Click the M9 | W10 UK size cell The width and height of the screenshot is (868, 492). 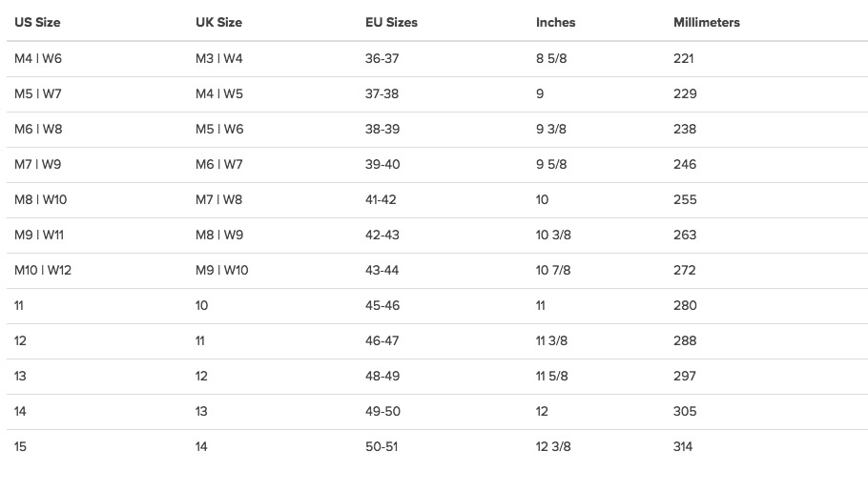(221, 270)
